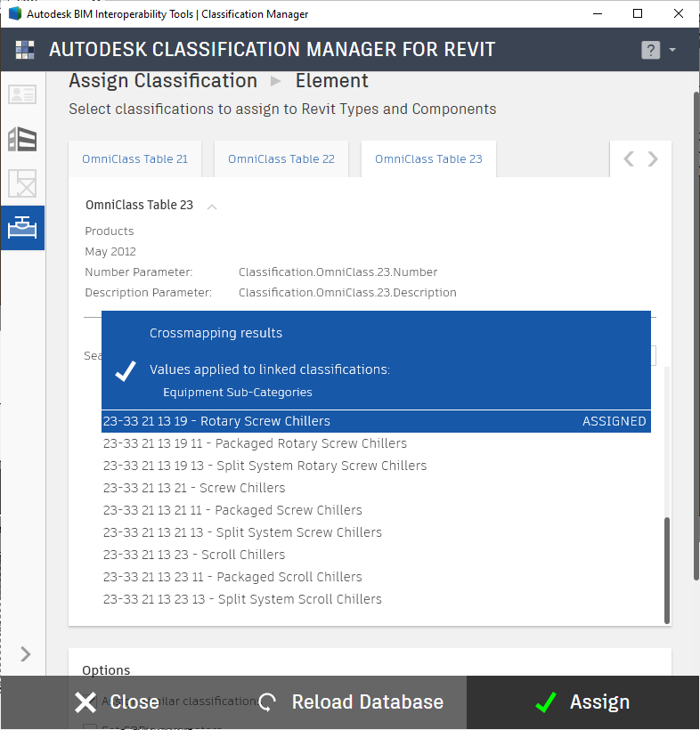Open the Autodesk app grid icon

[x=25, y=50]
